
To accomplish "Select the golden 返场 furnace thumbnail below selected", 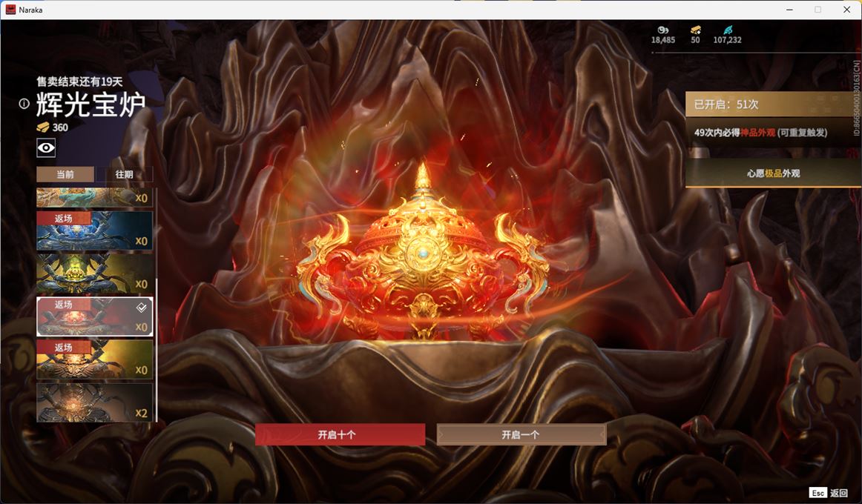I will tap(94, 359).
